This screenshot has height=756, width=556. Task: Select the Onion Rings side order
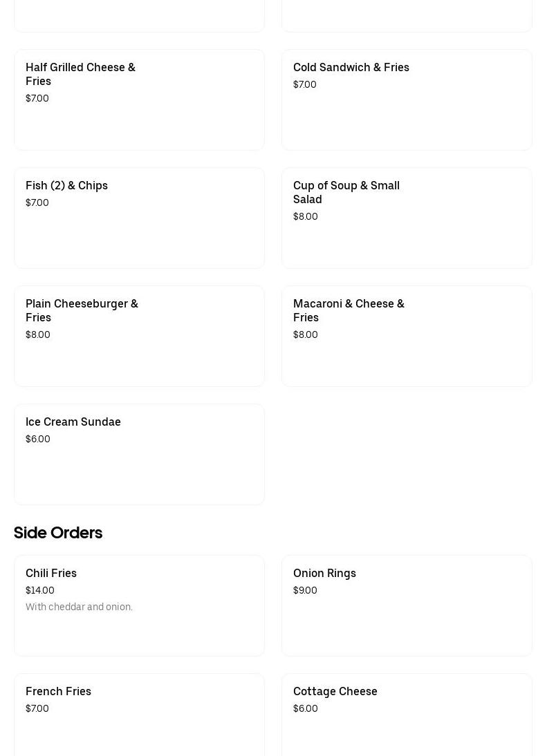[407, 605]
